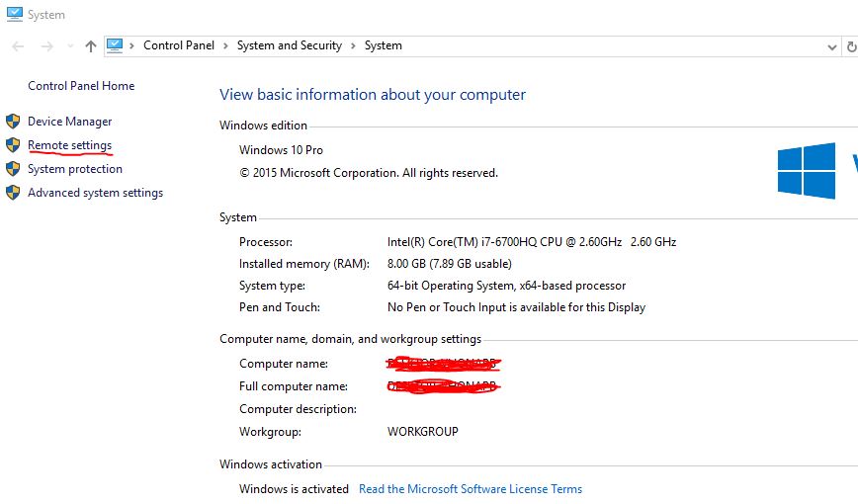Open Device Manager

(x=69, y=122)
